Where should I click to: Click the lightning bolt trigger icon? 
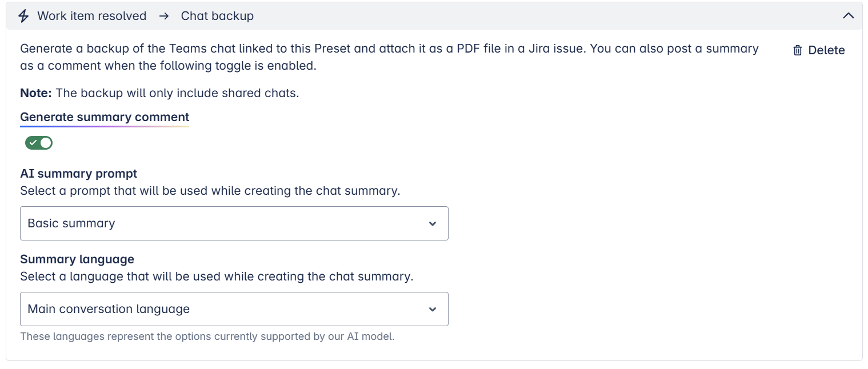coord(23,16)
